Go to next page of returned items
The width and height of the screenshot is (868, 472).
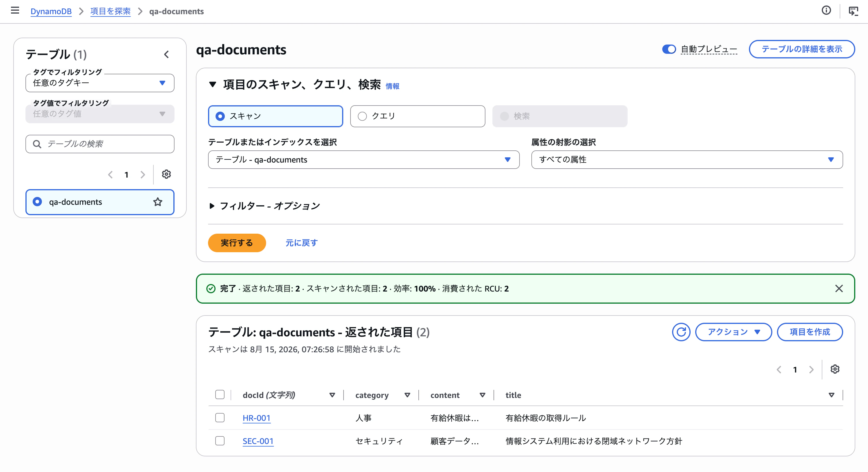[811, 370]
